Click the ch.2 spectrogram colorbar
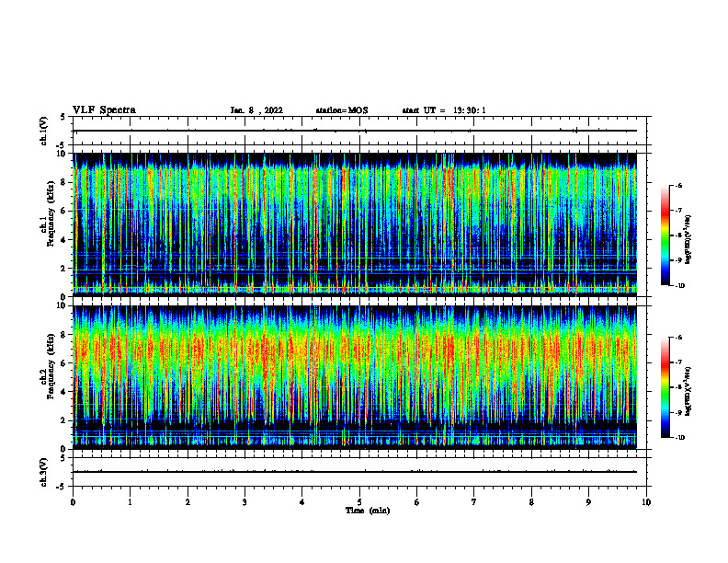Screen dimensions: 728x563 click(x=665, y=387)
